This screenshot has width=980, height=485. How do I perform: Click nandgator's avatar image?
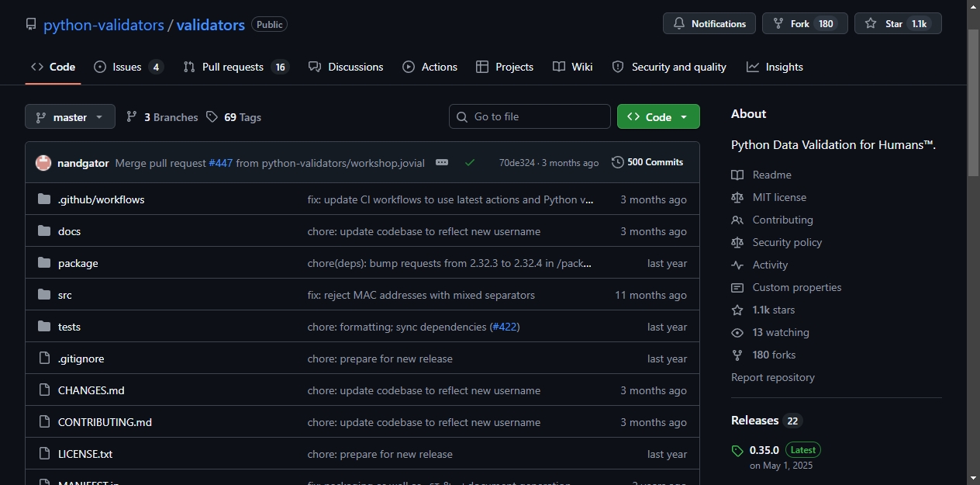pos(43,163)
